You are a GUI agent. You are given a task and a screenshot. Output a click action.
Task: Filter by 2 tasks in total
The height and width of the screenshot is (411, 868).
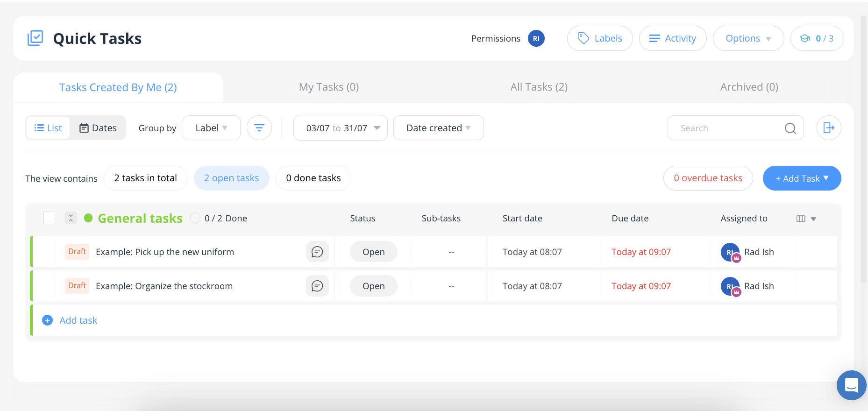[146, 178]
